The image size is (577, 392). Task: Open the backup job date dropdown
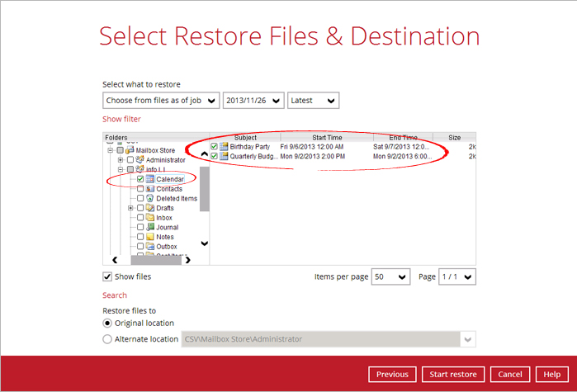(253, 100)
